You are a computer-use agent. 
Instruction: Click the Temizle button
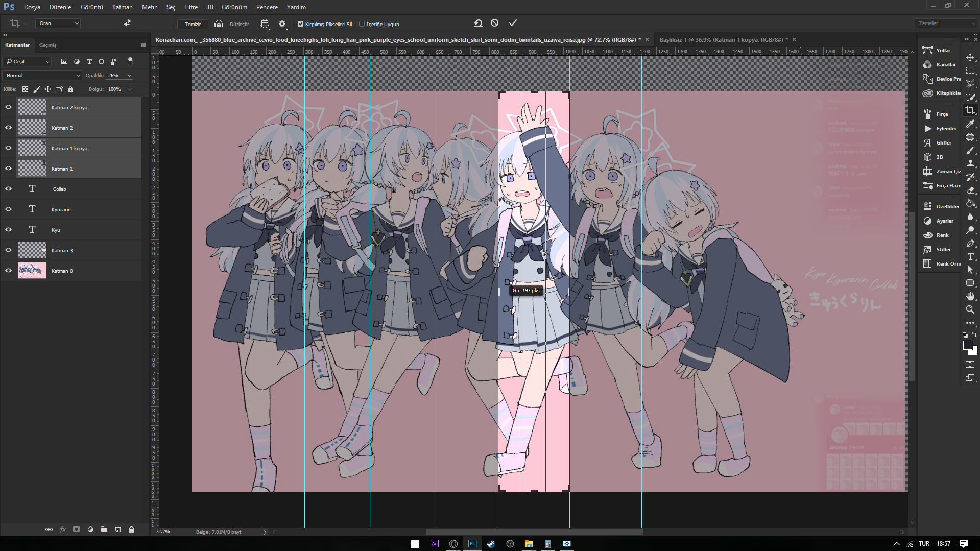(193, 24)
